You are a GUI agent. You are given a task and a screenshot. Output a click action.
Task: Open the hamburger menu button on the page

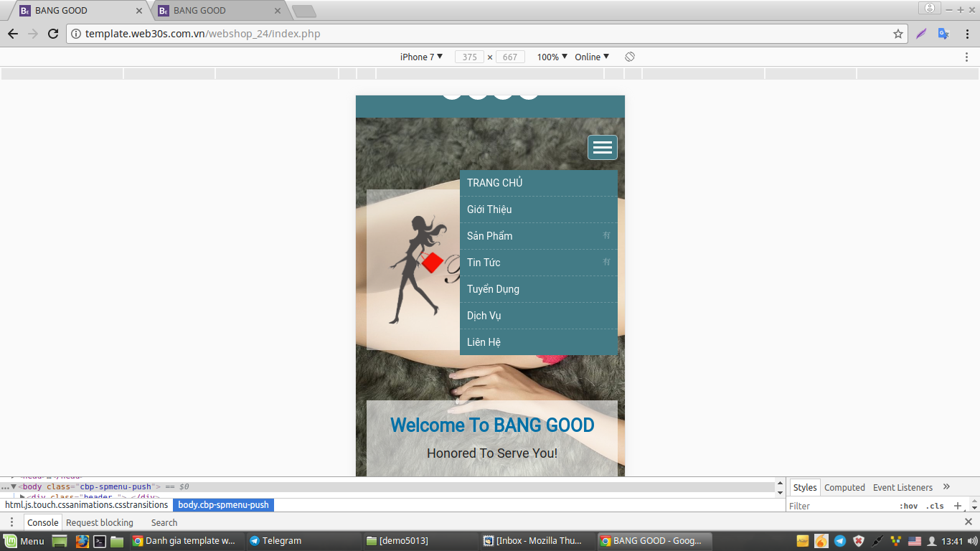(603, 147)
